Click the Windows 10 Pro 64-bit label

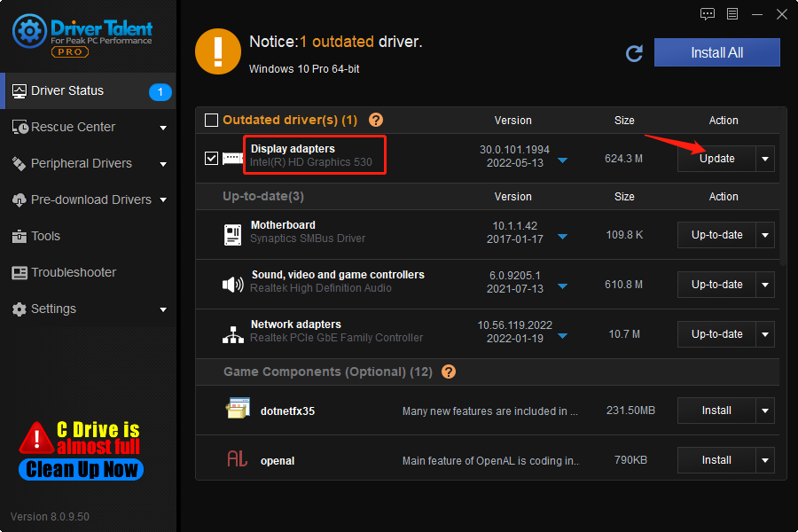pyautogui.click(x=304, y=69)
